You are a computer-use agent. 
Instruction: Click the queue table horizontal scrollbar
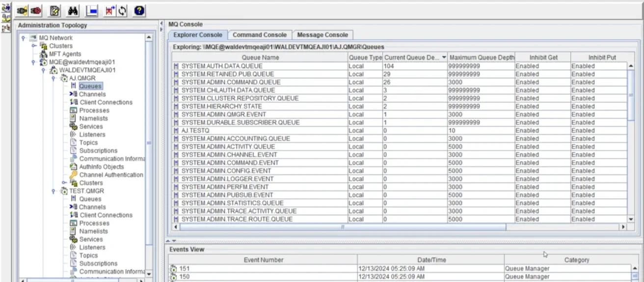343,227
